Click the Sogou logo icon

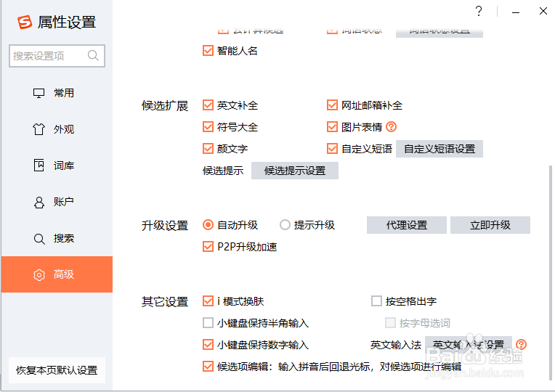[25, 22]
